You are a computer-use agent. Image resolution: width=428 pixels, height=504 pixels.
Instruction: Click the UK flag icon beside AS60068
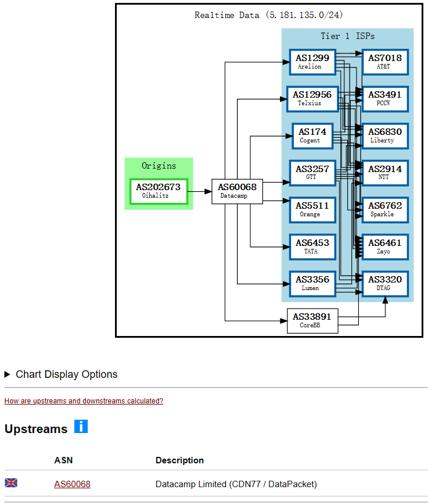(11, 483)
